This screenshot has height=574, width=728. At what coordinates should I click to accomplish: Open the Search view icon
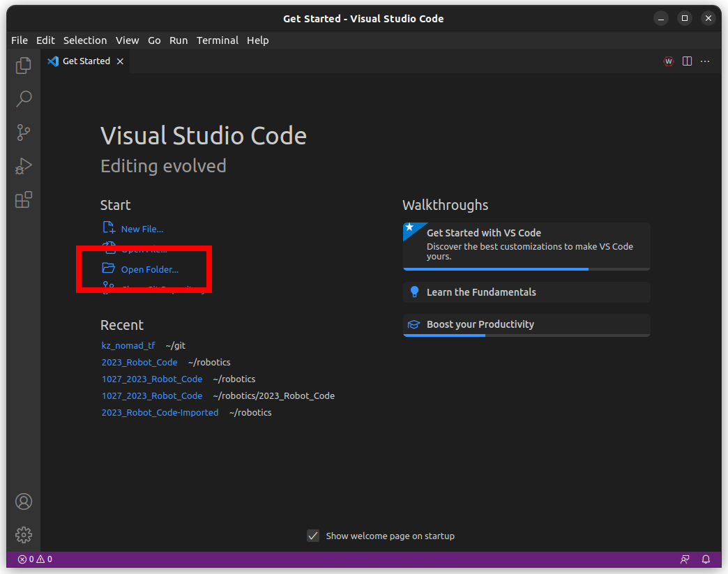[23, 99]
